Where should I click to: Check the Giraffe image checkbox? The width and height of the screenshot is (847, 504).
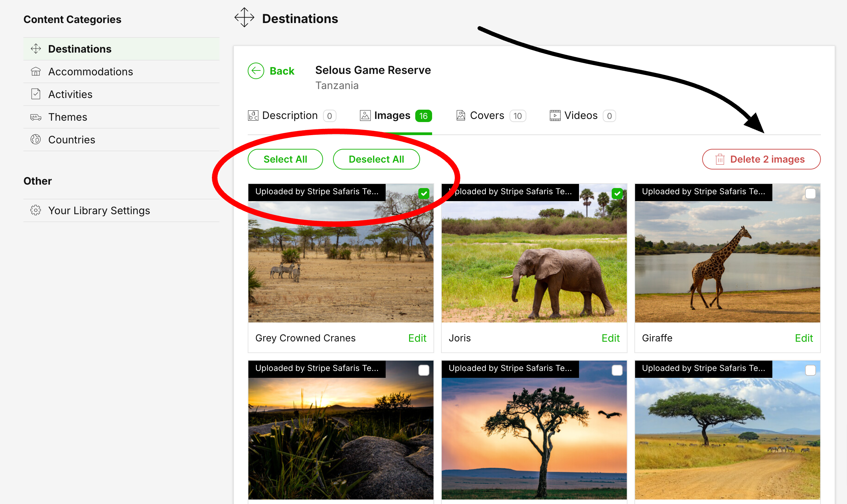pyautogui.click(x=811, y=194)
